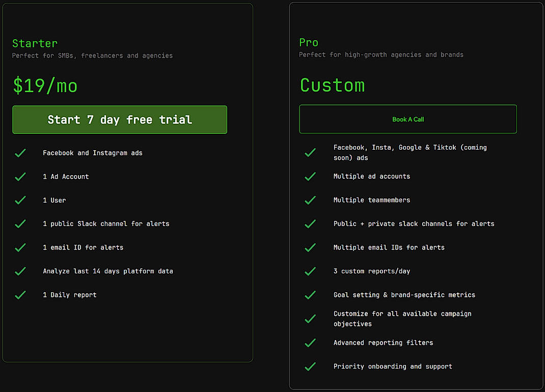Click 'Facebook and Instagram ads' text
Viewport: 545px width, 392px height.
(x=93, y=153)
